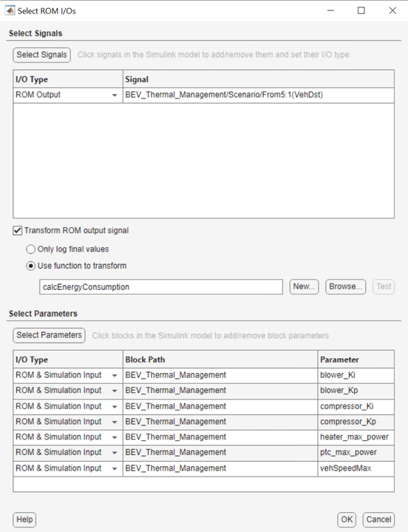The image size is (408, 532).
Task: Click I/O Type header in parameters table
Action: 68,360
